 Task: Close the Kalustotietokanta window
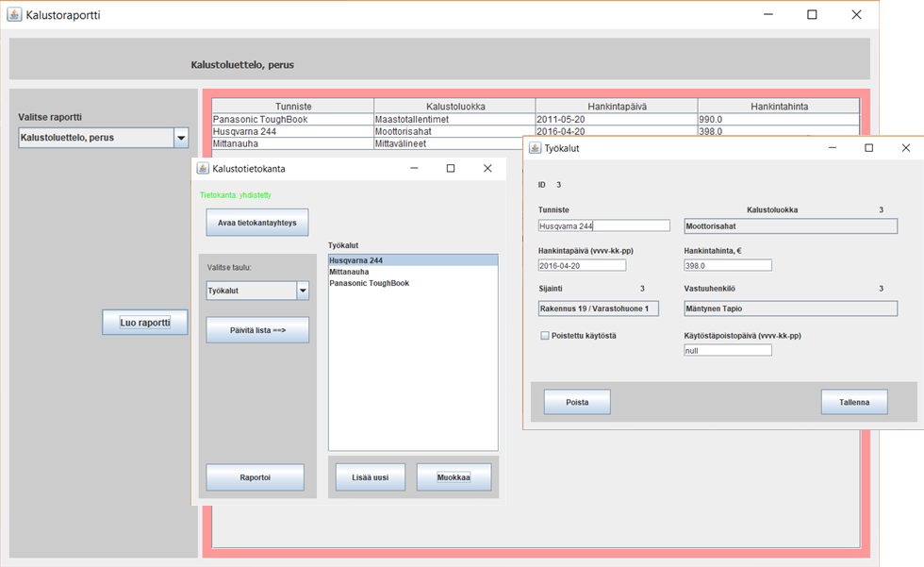click(x=487, y=168)
